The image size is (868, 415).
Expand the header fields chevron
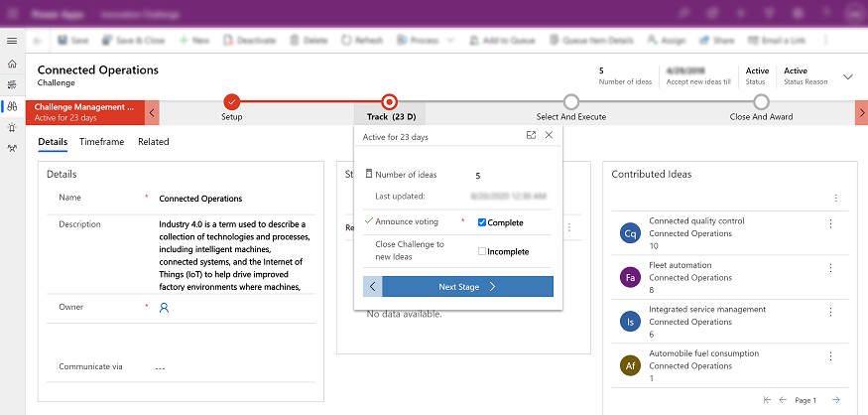(847, 76)
